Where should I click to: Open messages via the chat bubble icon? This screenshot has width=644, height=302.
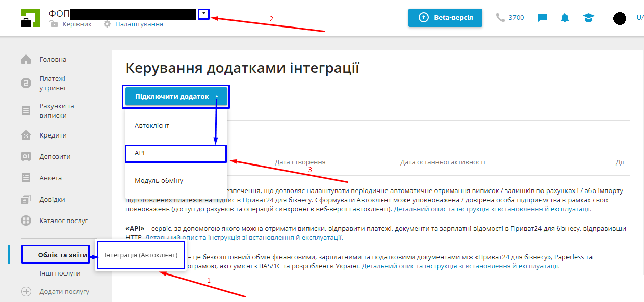click(x=542, y=17)
